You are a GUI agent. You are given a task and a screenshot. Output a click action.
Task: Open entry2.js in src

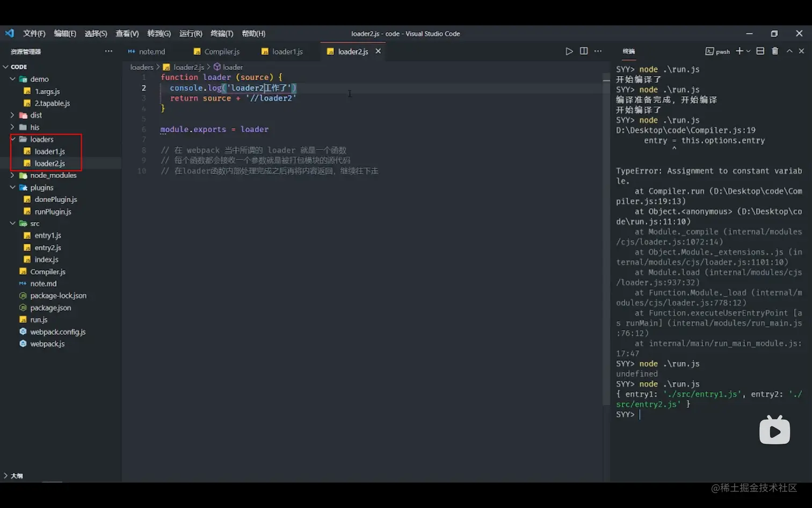coord(48,248)
